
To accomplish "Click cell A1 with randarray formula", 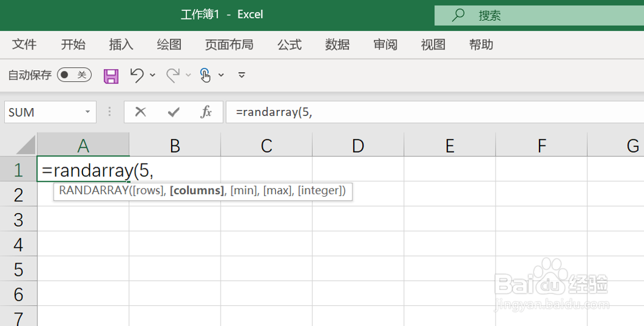I will [x=83, y=168].
